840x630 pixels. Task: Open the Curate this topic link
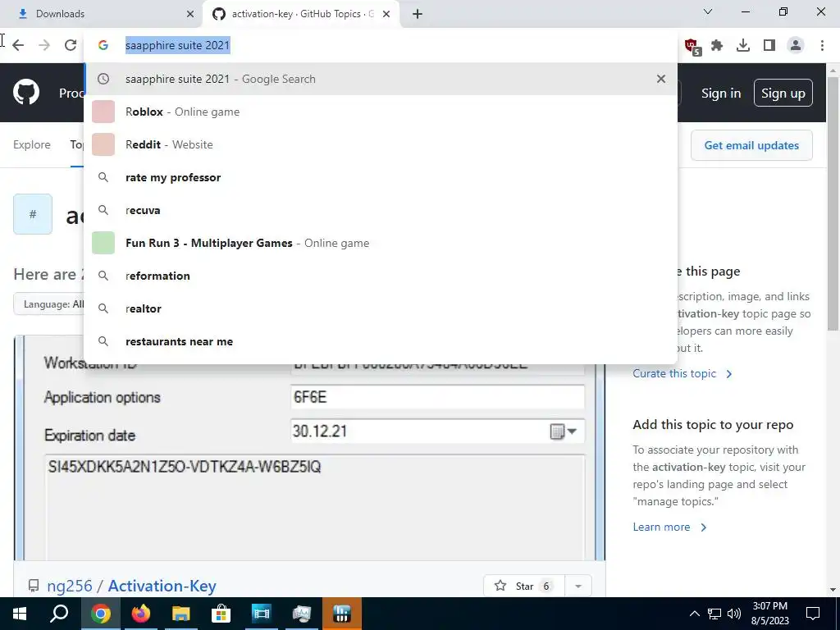click(x=682, y=373)
